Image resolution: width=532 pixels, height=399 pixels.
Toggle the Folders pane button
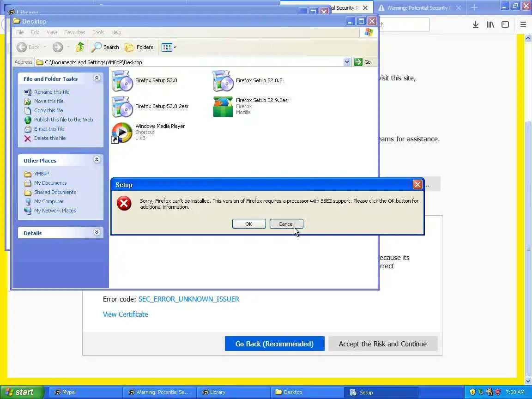pyautogui.click(x=139, y=47)
